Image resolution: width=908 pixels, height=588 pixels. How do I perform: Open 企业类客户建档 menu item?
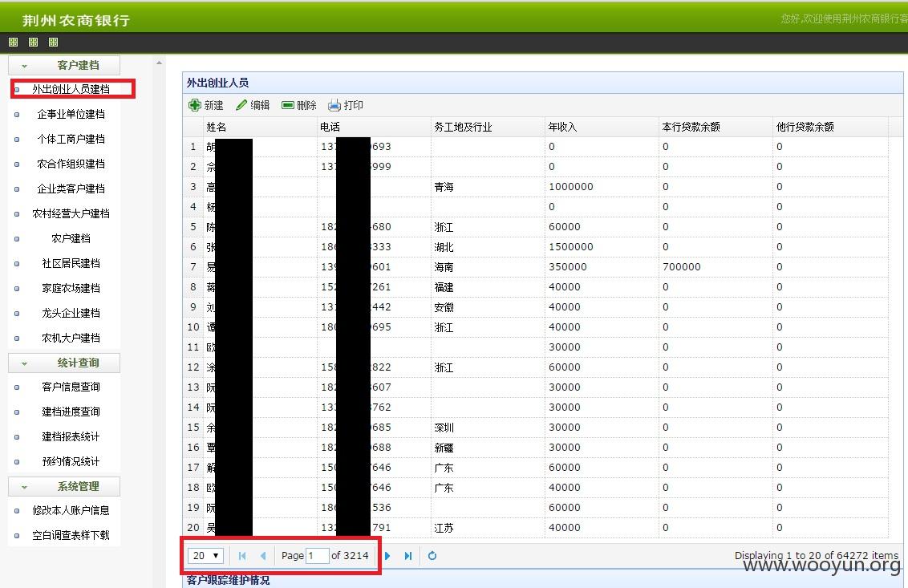71,189
